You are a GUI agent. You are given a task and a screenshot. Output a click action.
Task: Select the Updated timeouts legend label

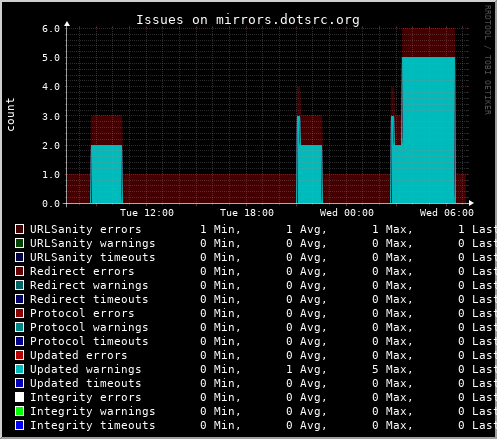pyautogui.click(x=86, y=383)
